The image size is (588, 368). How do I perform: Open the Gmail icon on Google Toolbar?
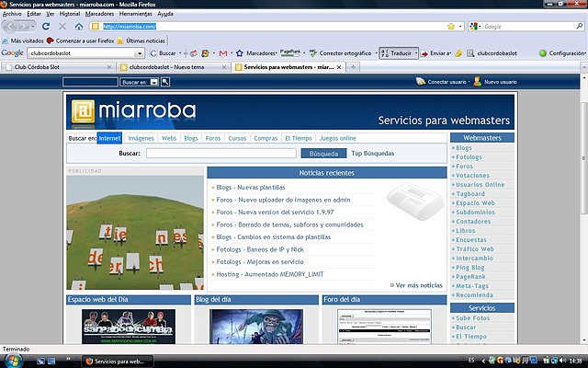pyautogui.click(x=223, y=53)
